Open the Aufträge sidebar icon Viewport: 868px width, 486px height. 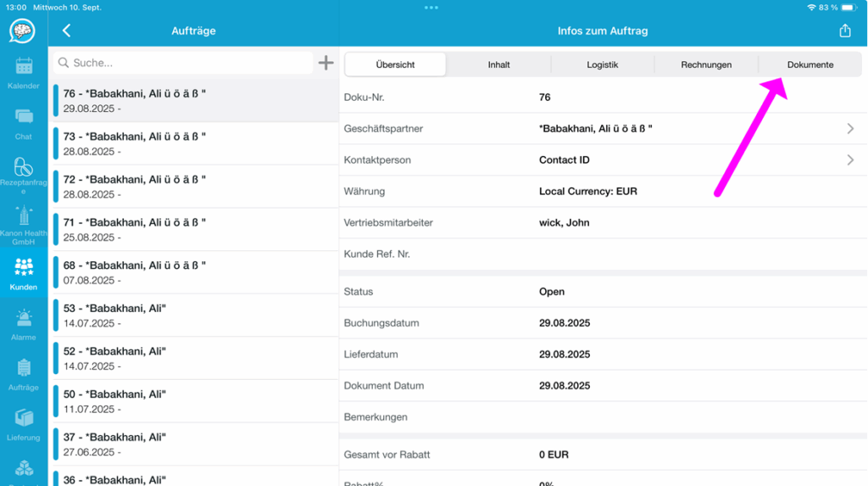[24, 368]
